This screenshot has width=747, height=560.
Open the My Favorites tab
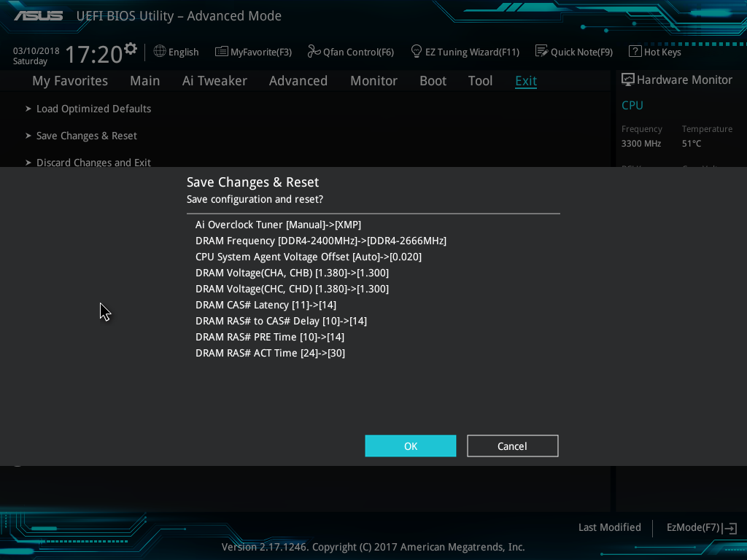70,80
